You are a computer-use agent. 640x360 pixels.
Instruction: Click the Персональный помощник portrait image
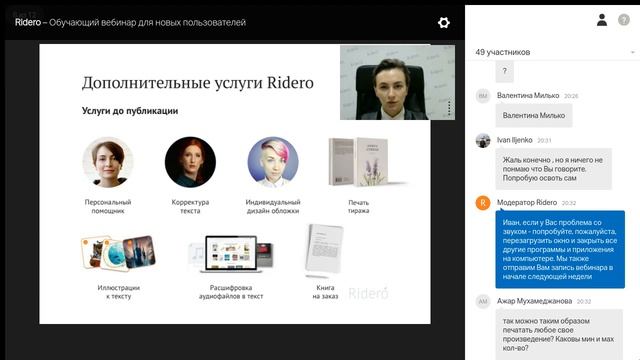point(108,162)
